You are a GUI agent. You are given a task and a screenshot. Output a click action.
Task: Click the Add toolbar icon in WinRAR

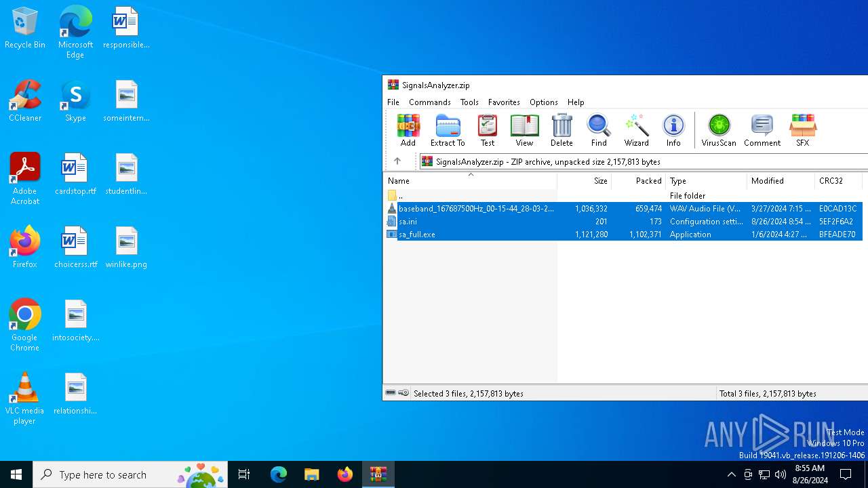point(408,131)
